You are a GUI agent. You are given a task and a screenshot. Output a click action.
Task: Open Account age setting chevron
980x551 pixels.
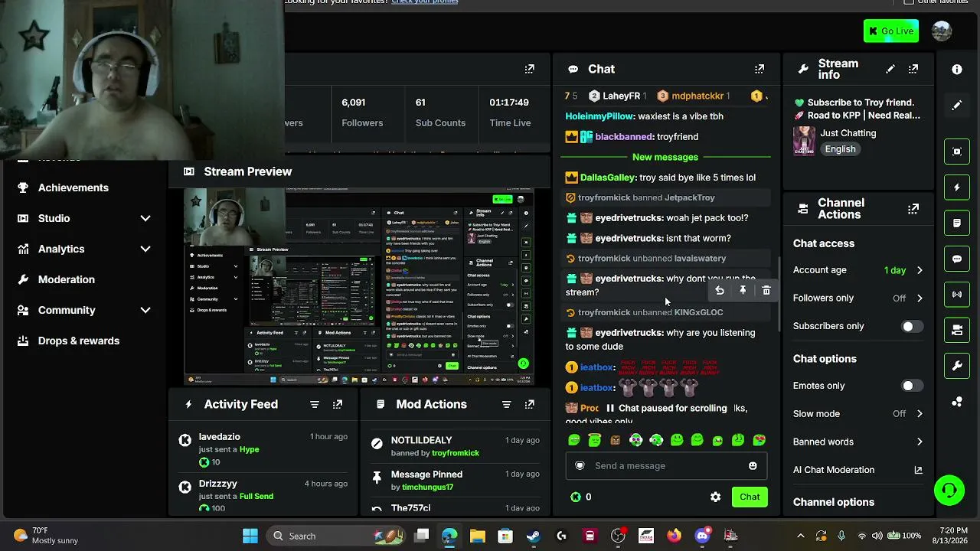pyautogui.click(x=920, y=270)
